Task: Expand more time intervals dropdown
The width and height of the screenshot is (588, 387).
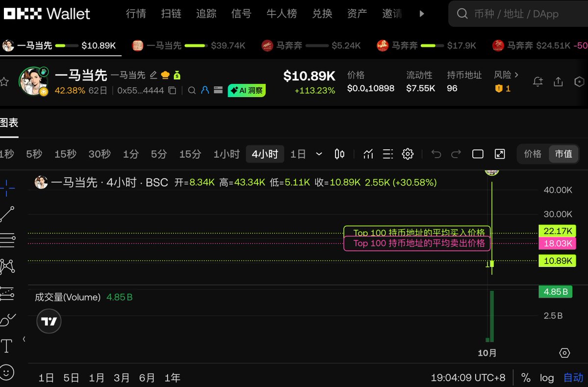Action: point(319,154)
